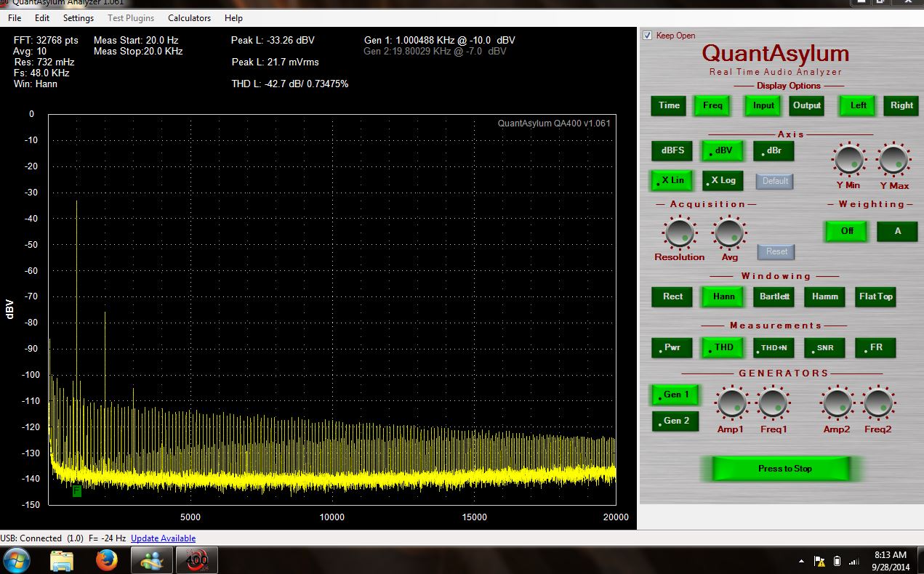Click the Peak L -33.26 dBV readout
Screen dimensions: 924x574
click(273, 40)
